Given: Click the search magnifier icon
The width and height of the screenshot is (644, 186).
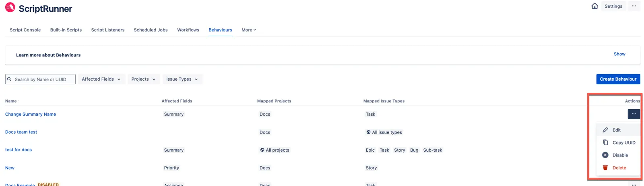Looking at the screenshot, I should coord(9,79).
